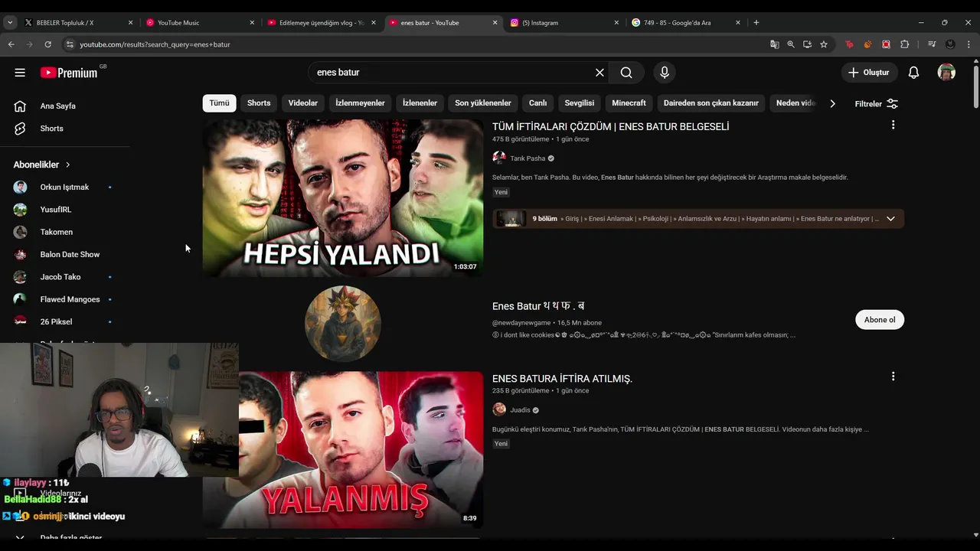Open the YouTube hamburger guide menu
This screenshot has height=551, width=980.
[20, 73]
